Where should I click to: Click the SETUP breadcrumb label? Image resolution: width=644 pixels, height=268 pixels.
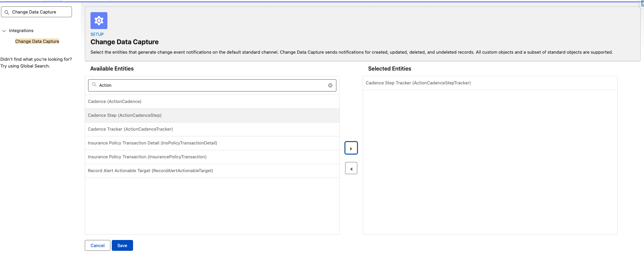tap(97, 34)
